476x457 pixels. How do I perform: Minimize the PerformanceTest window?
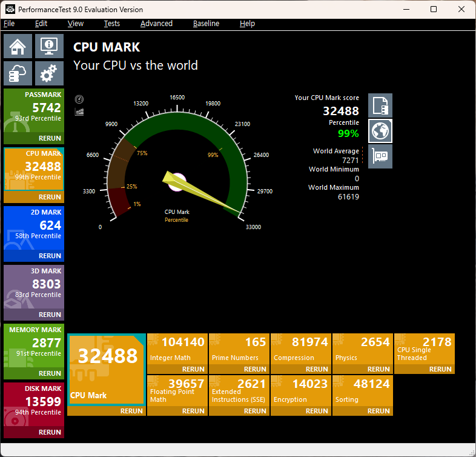coord(406,9)
